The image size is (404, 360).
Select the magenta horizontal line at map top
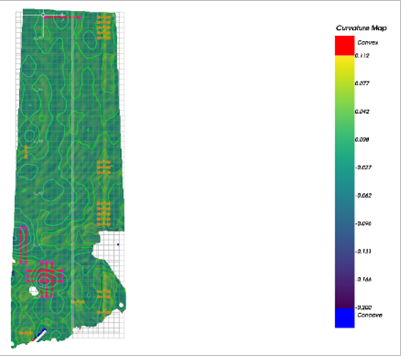pyautogui.click(x=62, y=17)
